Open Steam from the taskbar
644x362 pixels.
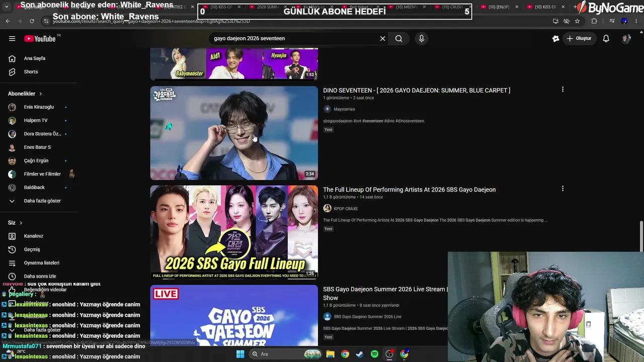(359, 354)
